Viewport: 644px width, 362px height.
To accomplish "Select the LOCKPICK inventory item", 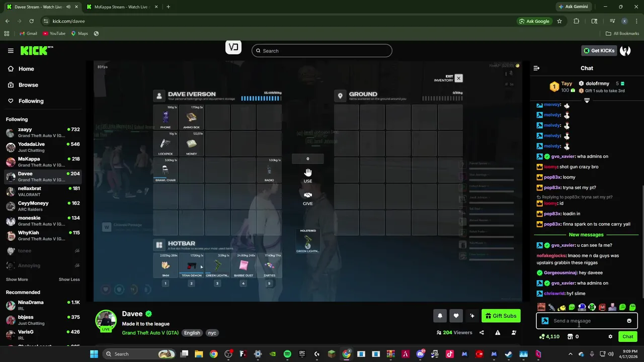I will [166, 144].
